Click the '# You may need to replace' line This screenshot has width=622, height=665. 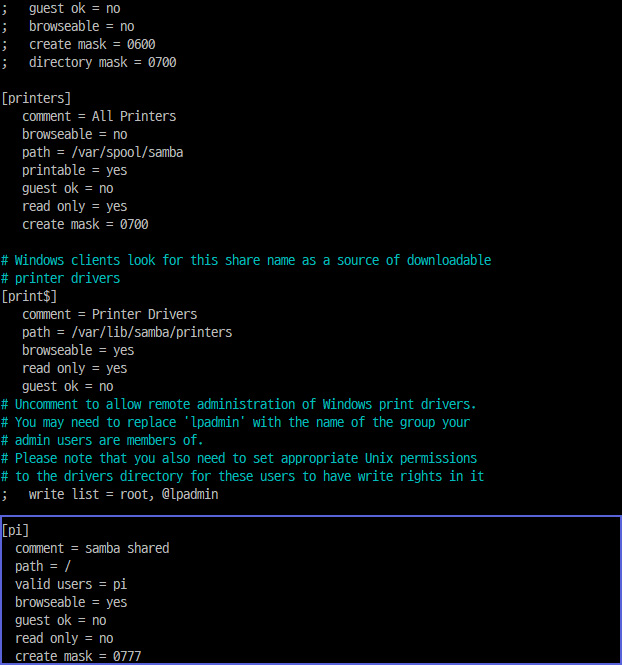point(236,422)
